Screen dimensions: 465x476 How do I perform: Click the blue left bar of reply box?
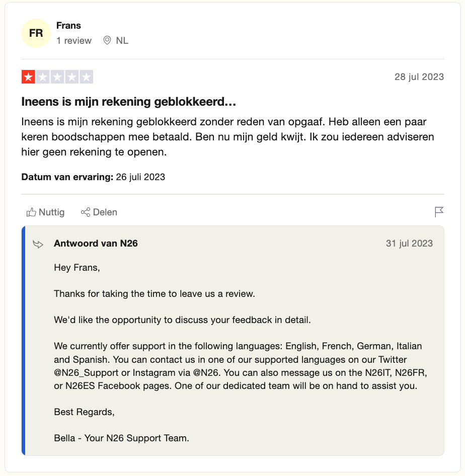(23, 341)
